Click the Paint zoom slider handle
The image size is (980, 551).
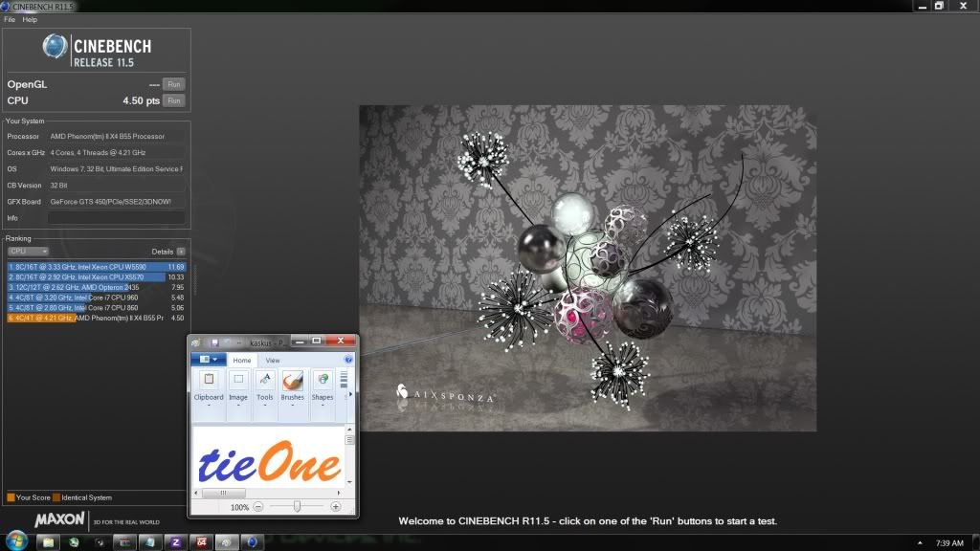click(x=297, y=507)
